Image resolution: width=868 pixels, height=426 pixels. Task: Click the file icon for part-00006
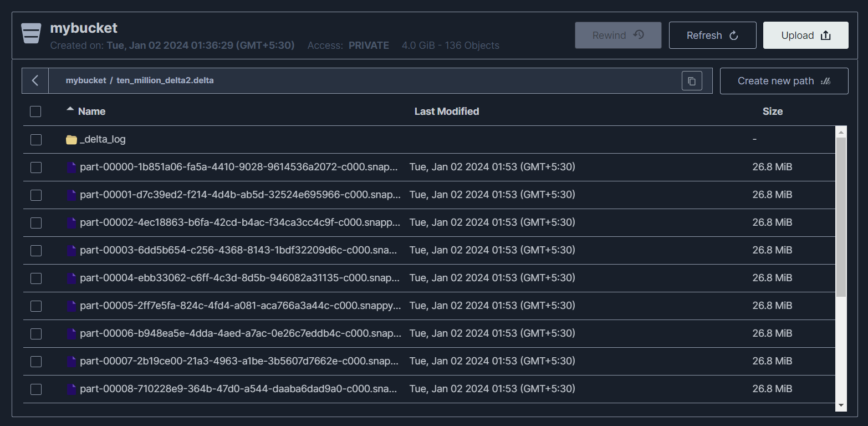(72, 334)
